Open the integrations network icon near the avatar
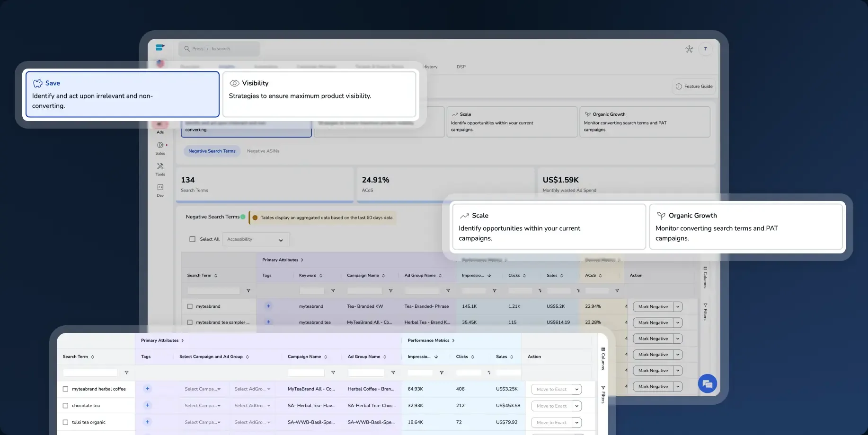 coord(689,49)
